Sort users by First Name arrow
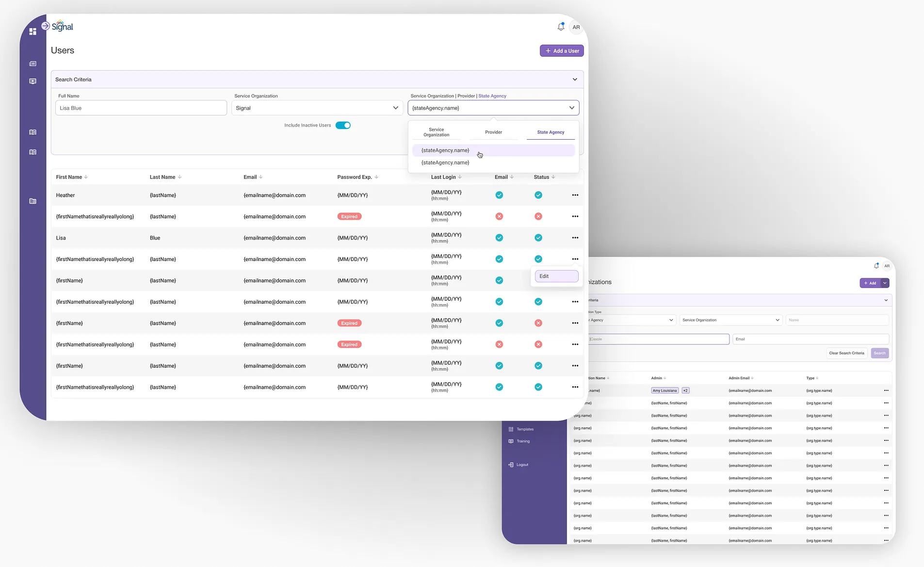The image size is (924, 567). coord(86,177)
